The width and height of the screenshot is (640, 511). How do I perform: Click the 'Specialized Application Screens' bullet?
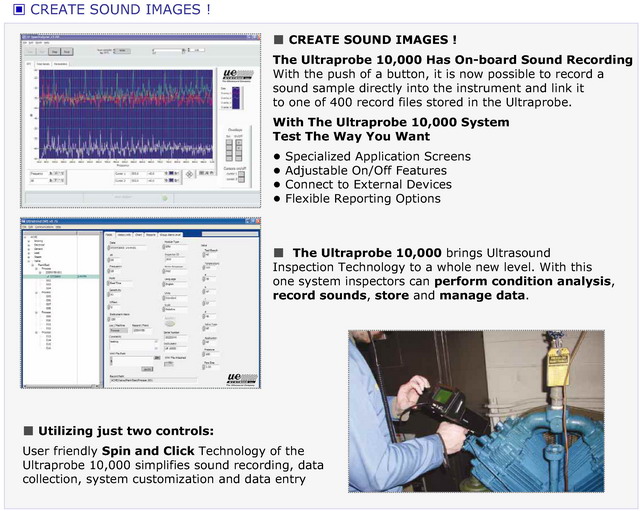378,156
